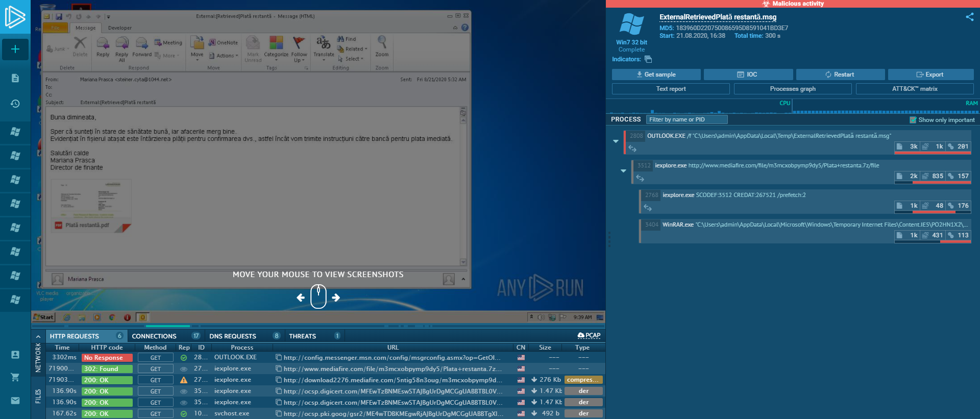Collapse the network panel with the chevron
Image resolution: width=980 pixels, height=419 pixels.
[38, 336]
